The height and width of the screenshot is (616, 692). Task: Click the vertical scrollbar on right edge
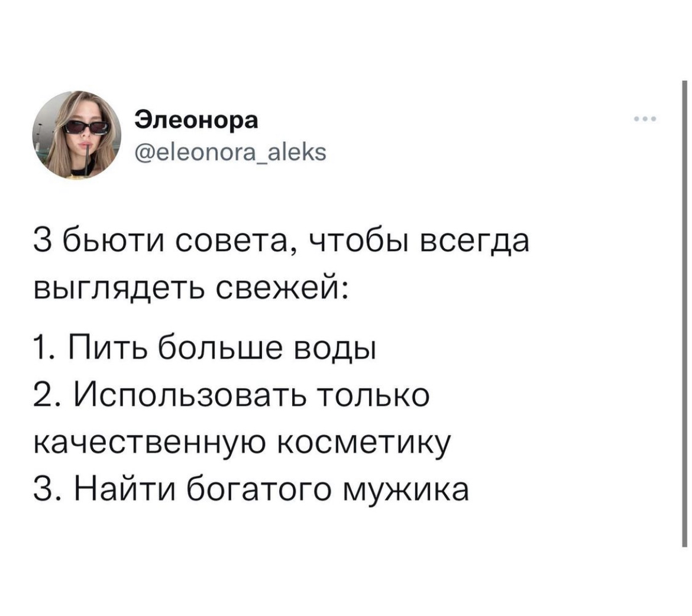pos(684,314)
